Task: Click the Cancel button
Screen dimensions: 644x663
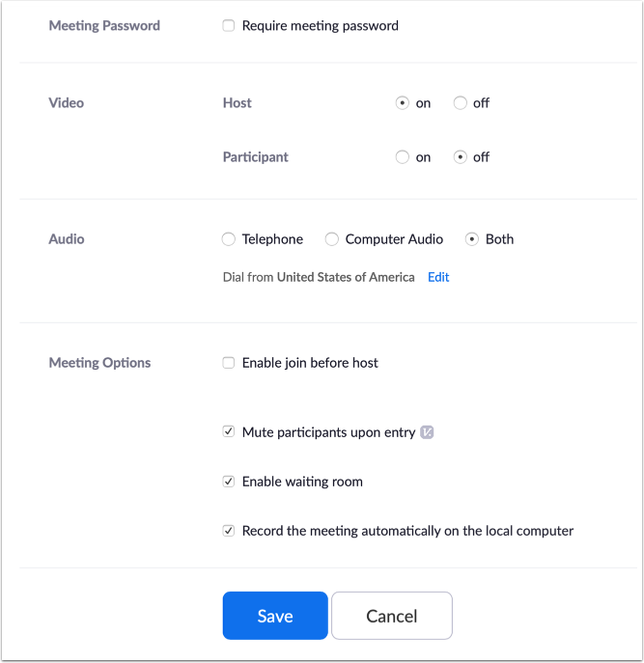Action: [391, 616]
